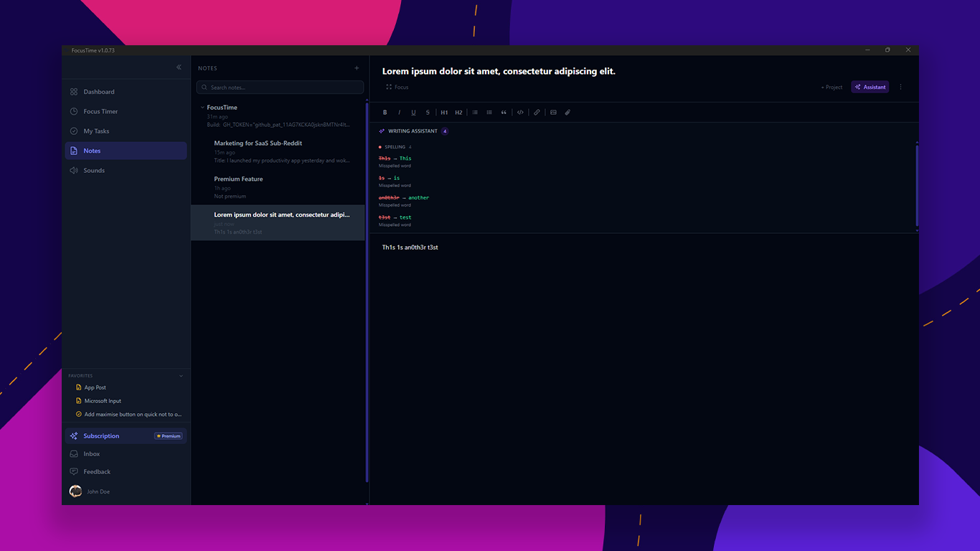Click the code block icon
The image size is (980, 551).
[x=520, y=113]
